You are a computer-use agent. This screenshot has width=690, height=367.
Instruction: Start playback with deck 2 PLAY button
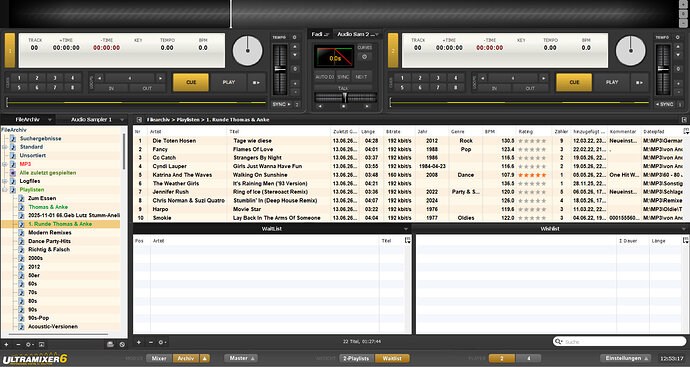pos(612,82)
